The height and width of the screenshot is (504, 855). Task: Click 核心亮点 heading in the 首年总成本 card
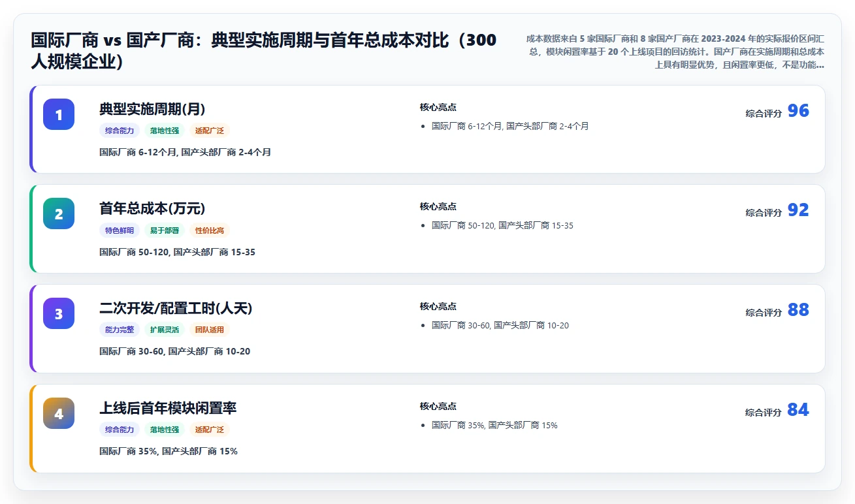point(438,206)
